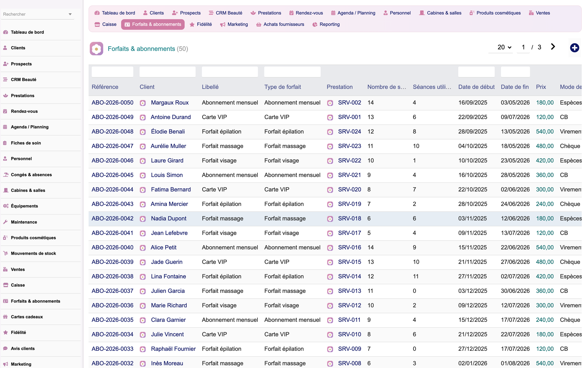Click the Fiches de soin sidebar icon
Screen dimensions: 588x368
pos(5,143)
